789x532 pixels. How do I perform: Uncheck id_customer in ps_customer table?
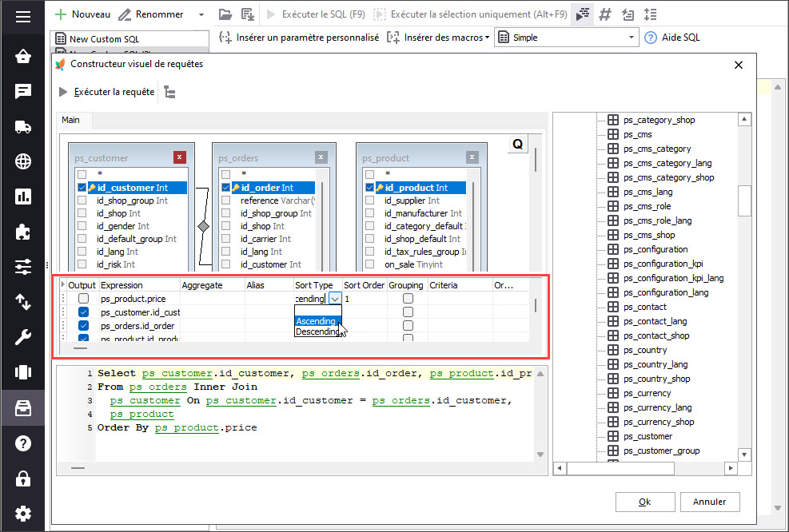82,188
